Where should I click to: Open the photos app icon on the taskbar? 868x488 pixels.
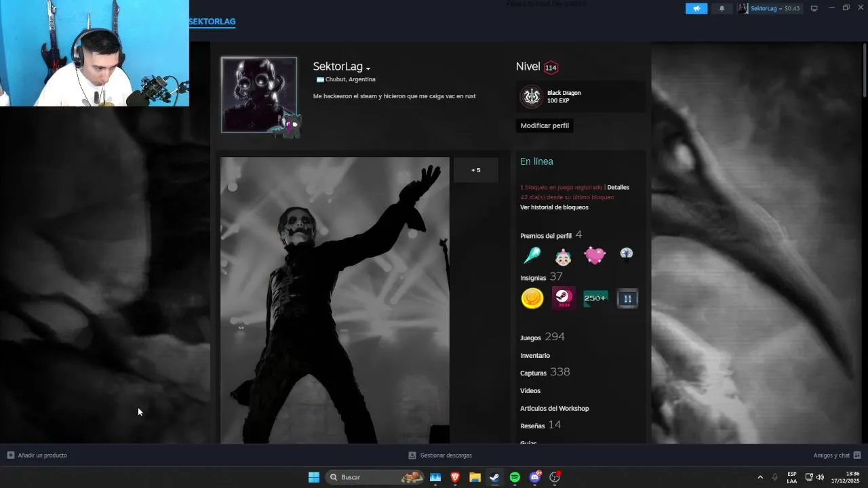pyautogui.click(x=435, y=477)
